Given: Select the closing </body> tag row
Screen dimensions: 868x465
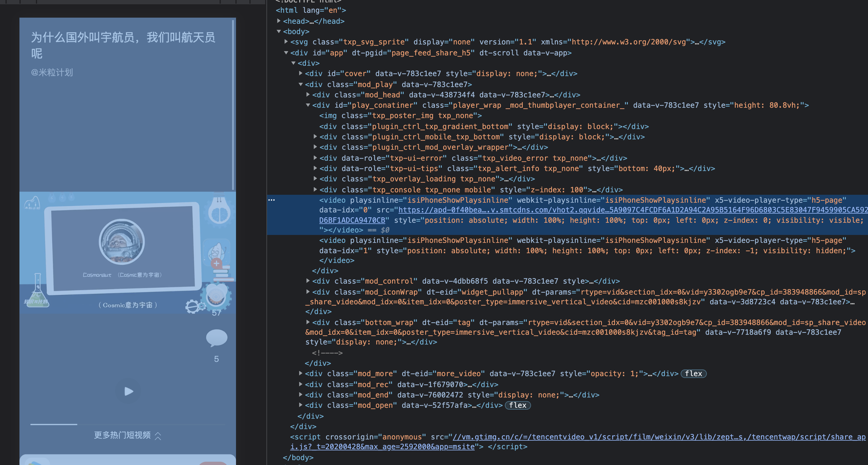Looking at the screenshot, I should click(x=298, y=458).
